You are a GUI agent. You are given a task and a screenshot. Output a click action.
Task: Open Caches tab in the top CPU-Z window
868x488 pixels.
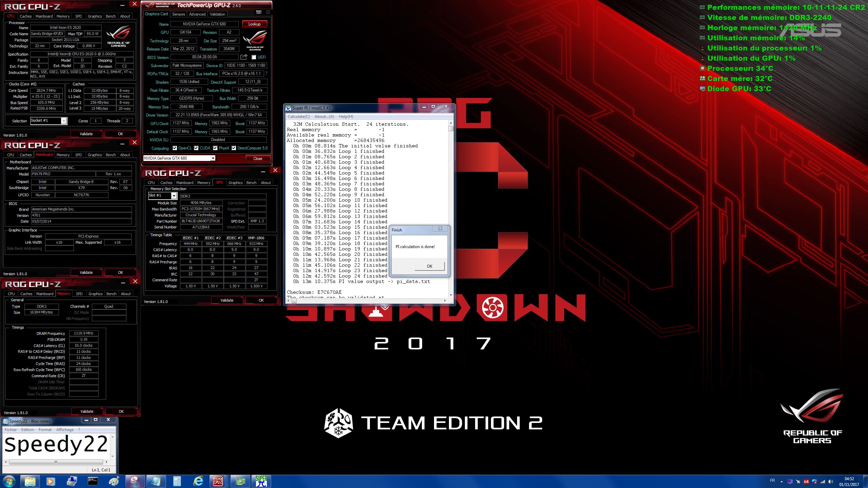25,16
